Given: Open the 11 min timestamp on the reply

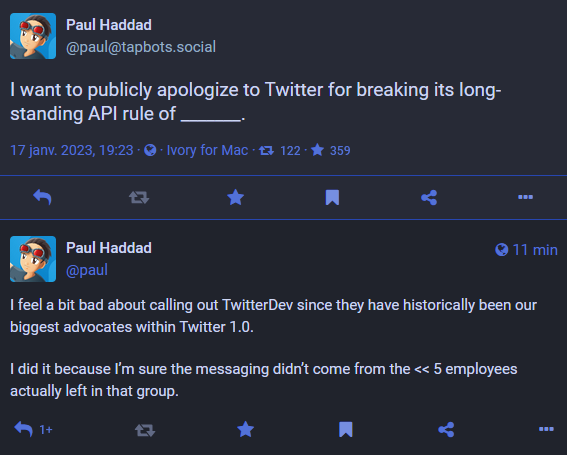Looking at the screenshot, I should 526,250.
